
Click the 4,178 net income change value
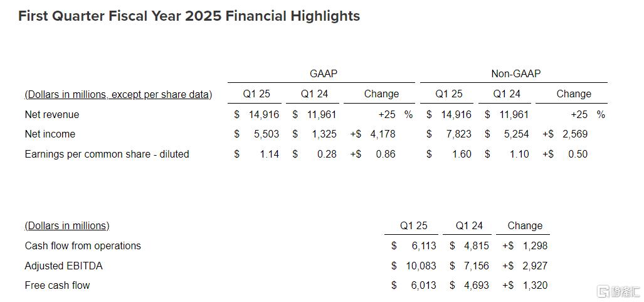(383, 134)
